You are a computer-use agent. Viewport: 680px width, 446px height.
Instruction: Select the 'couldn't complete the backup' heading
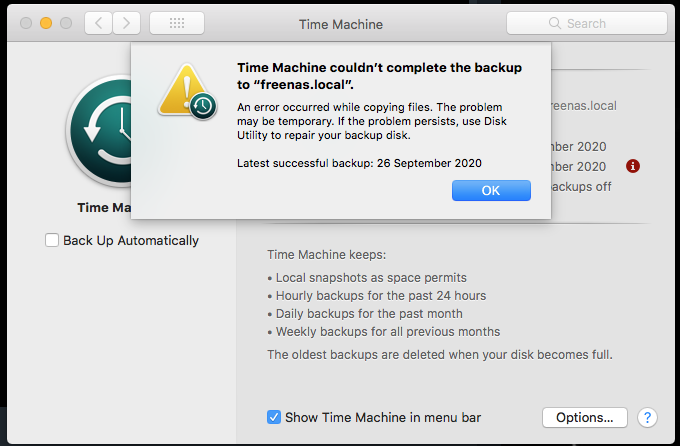click(x=379, y=76)
